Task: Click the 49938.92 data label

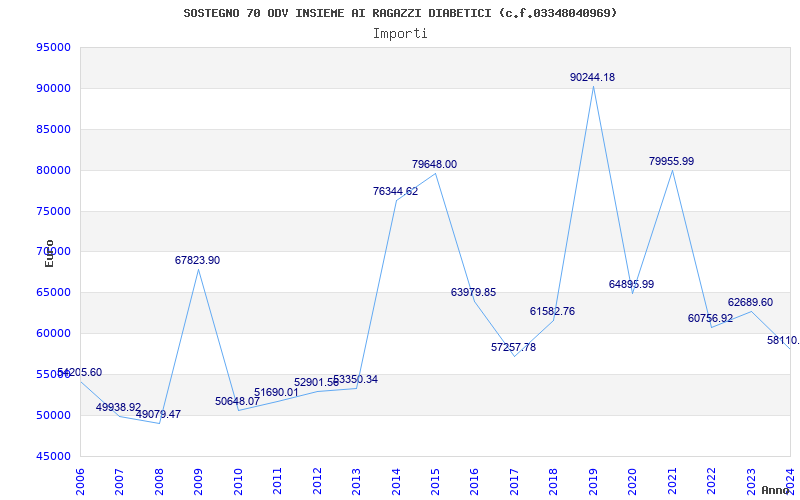Action: 118,407
